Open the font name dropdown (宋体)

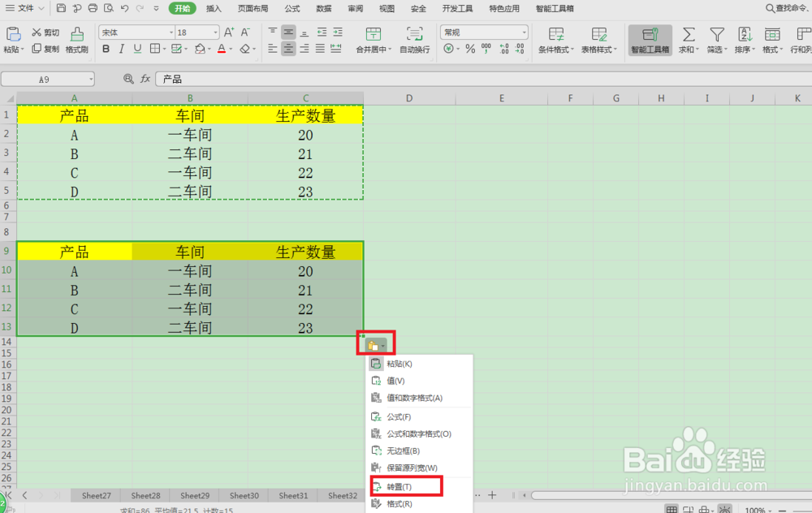pyautogui.click(x=171, y=32)
